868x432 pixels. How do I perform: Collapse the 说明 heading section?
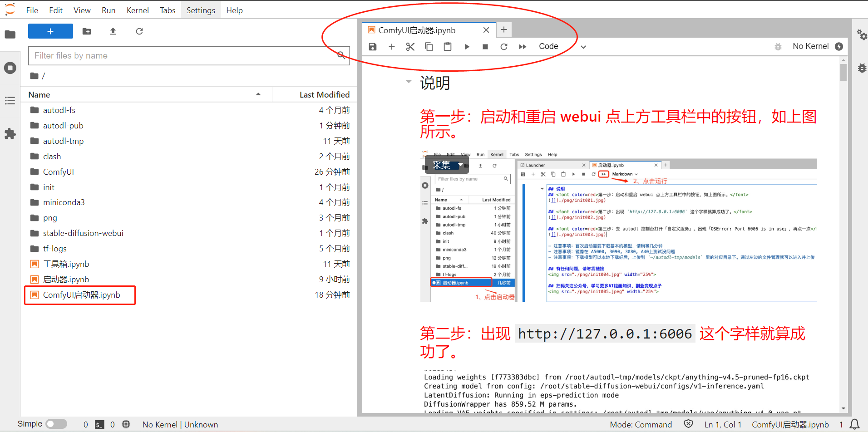tap(409, 82)
